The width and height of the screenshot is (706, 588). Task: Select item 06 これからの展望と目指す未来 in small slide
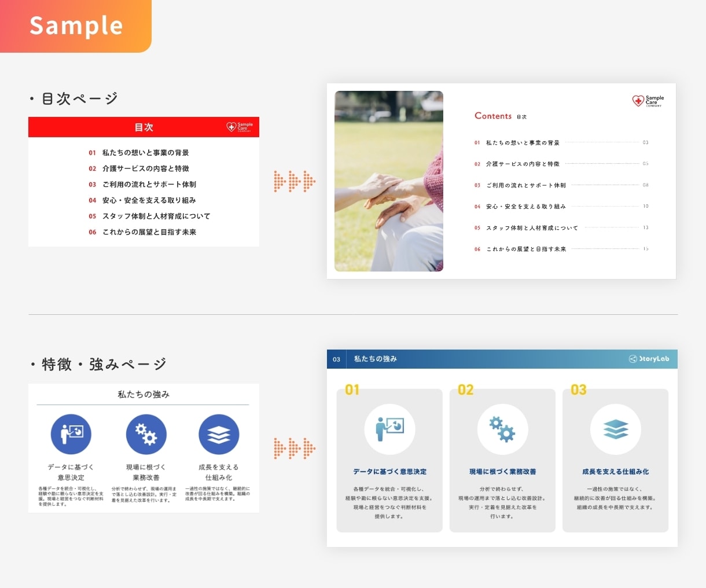coord(142,232)
